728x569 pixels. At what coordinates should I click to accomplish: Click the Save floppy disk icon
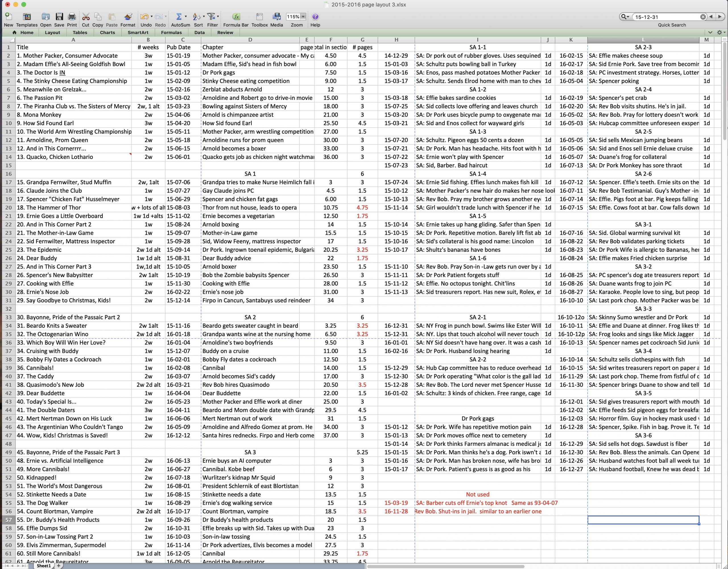point(59,17)
